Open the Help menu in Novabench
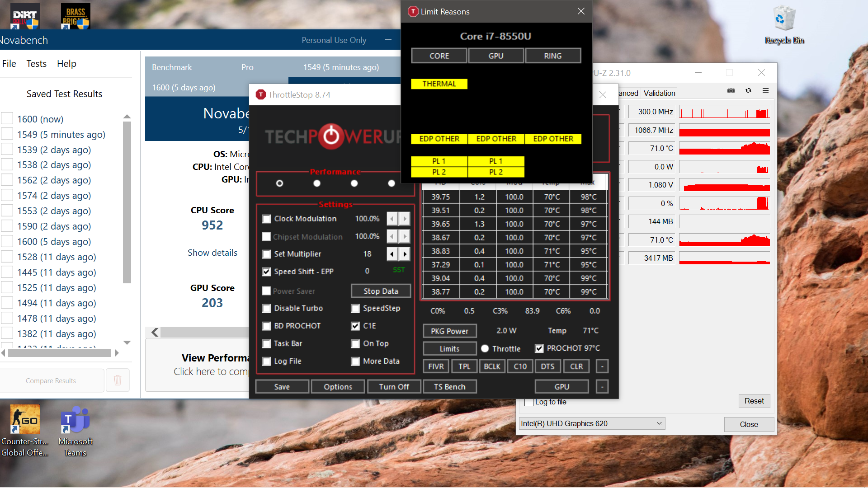 pyautogui.click(x=66, y=64)
